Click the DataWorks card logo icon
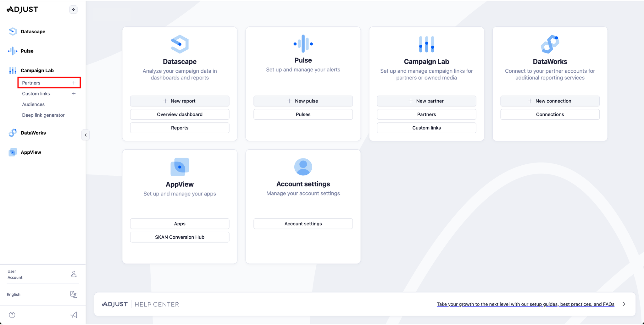The width and height of the screenshot is (644, 325). point(550,44)
